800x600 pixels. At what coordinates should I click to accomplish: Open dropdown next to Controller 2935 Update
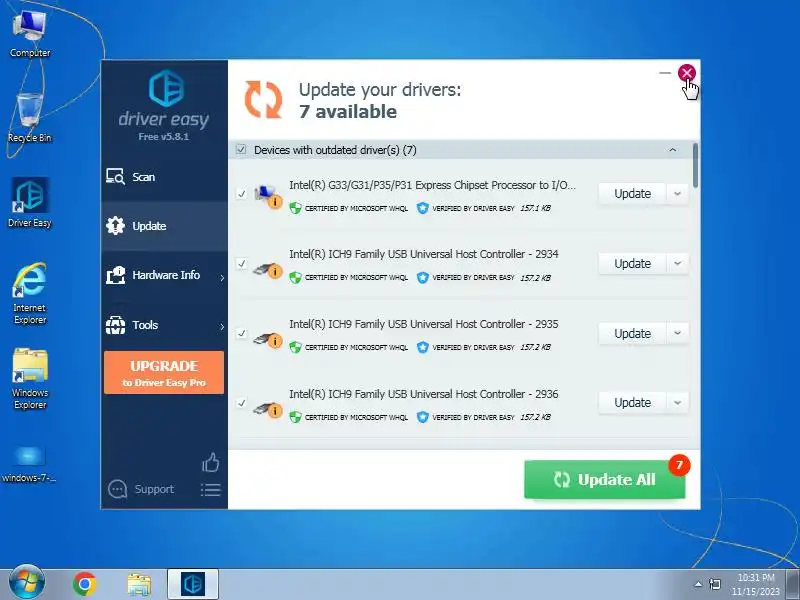click(678, 333)
